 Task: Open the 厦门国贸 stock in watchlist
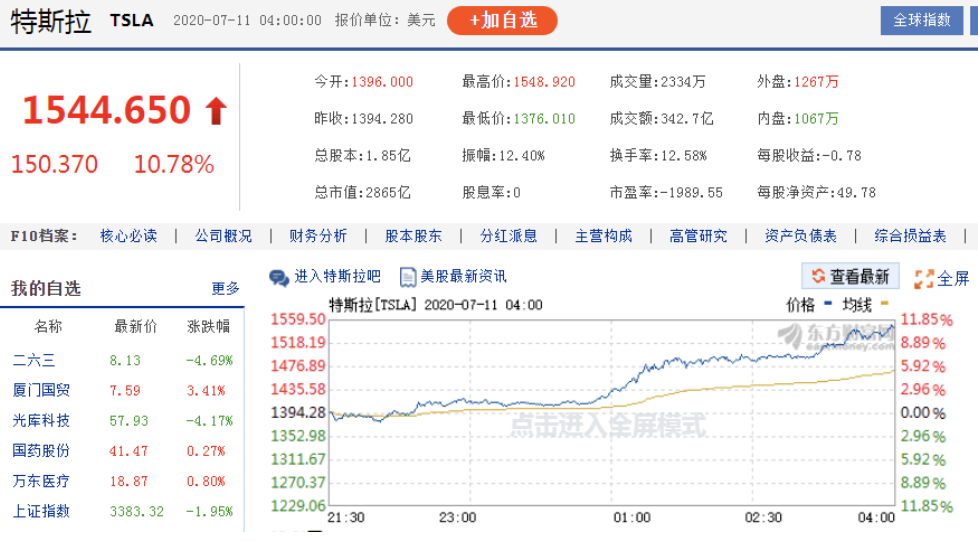(x=41, y=390)
